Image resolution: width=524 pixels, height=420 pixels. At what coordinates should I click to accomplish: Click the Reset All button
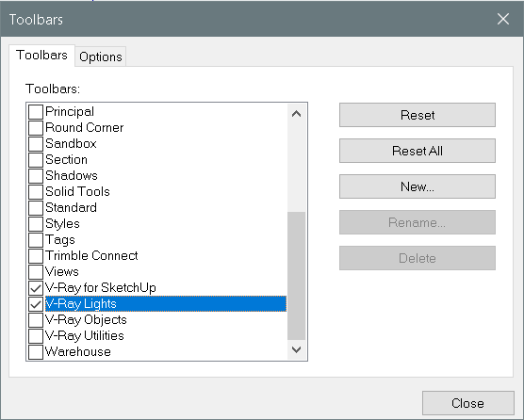click(x=418, y=151)
